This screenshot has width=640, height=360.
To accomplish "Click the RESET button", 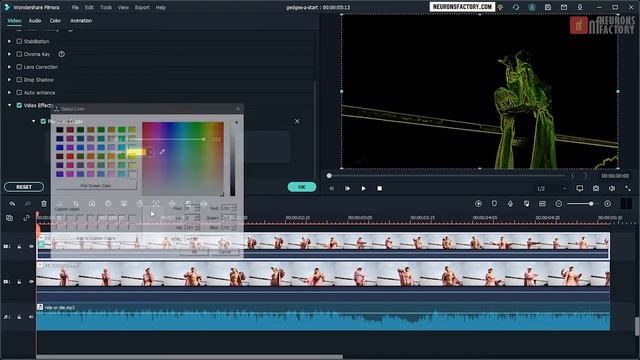I will 24,187.
